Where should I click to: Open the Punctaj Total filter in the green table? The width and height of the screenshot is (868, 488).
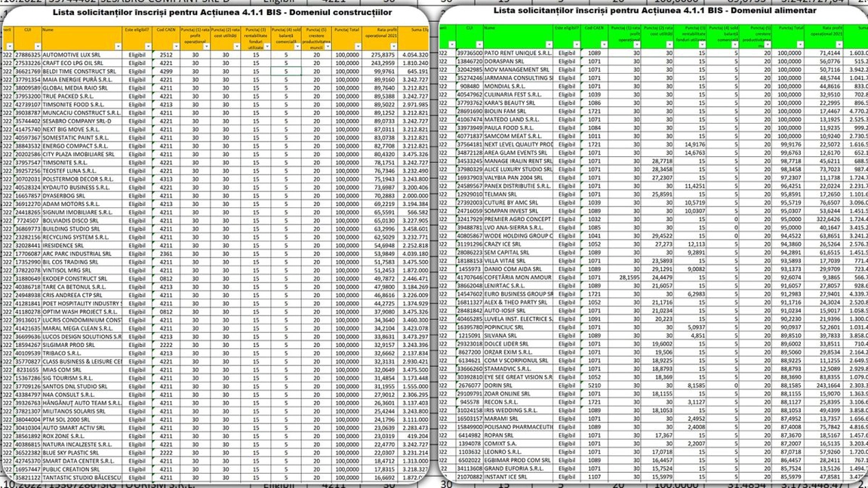(800, 45)
